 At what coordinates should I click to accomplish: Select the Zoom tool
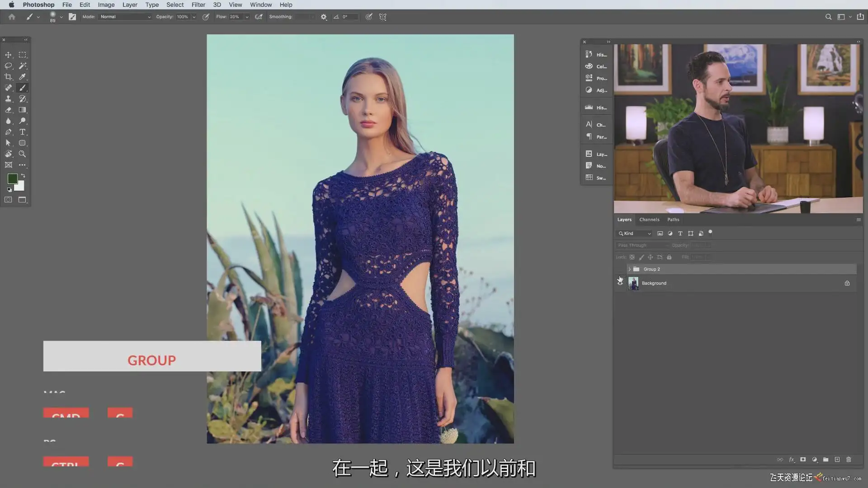(22, 154)
